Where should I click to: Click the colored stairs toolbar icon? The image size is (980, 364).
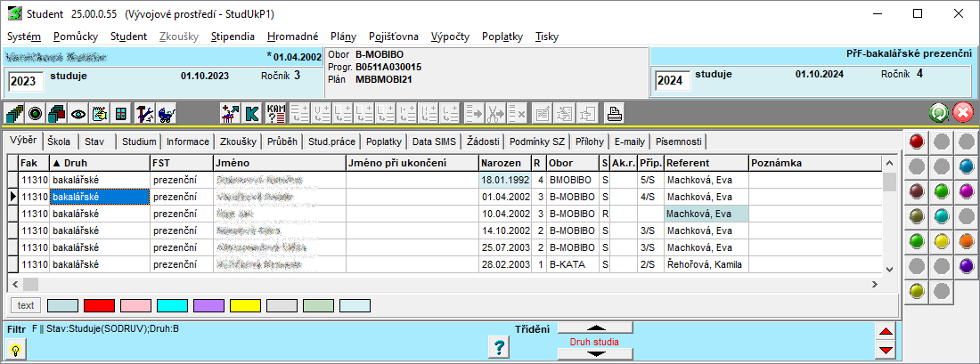click(14, 113)
